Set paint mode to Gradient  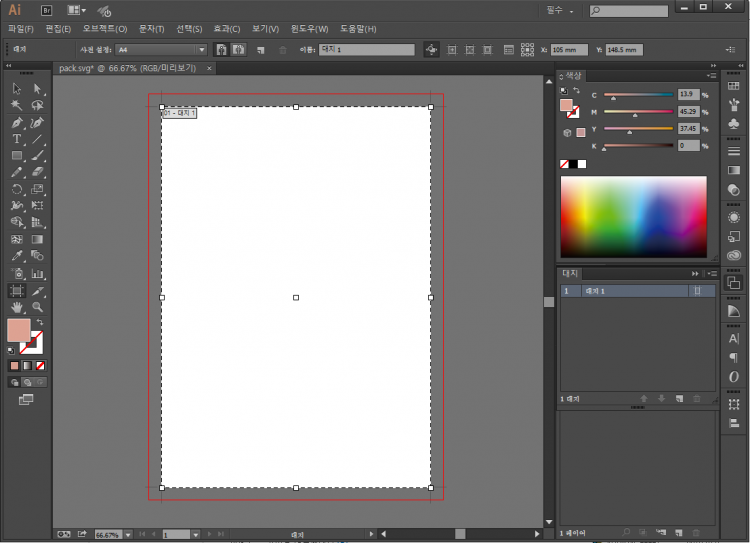[x=28, y=366]
